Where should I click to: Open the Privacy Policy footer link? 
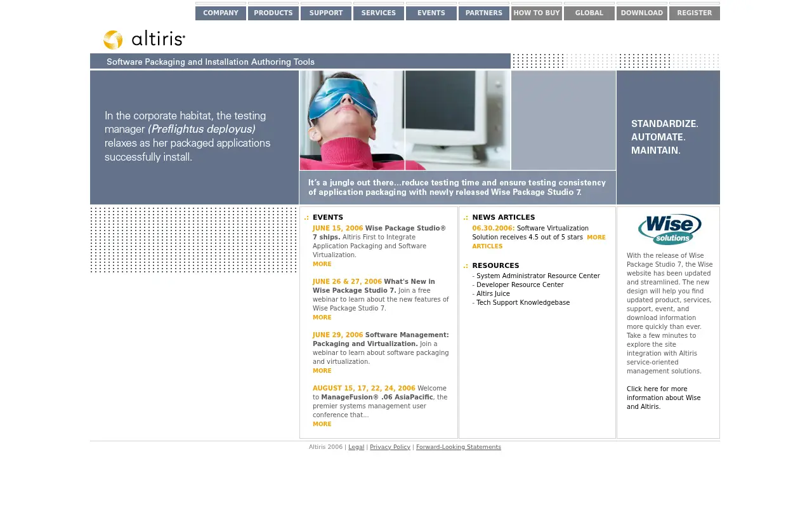390,447
